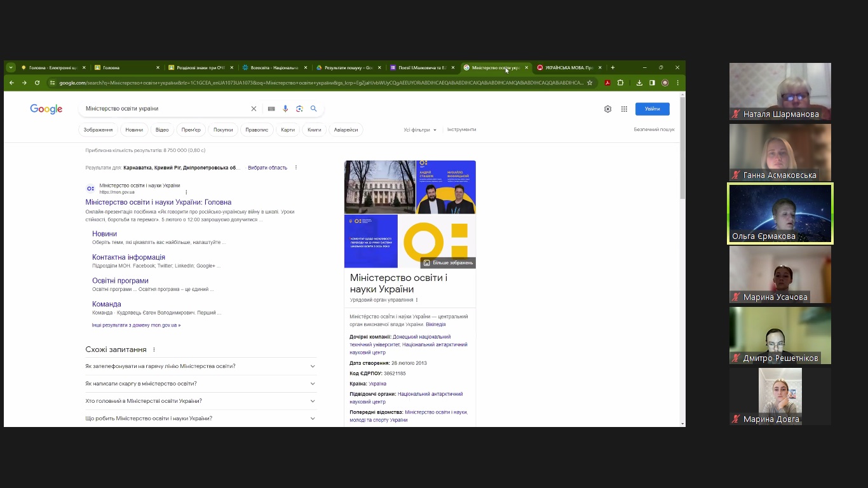Image resolution: width=868 pixels, height=488 pixels.
Task: Open 'Міністерство освіти і науки України: Головна' result
Action: coord(158,202)
